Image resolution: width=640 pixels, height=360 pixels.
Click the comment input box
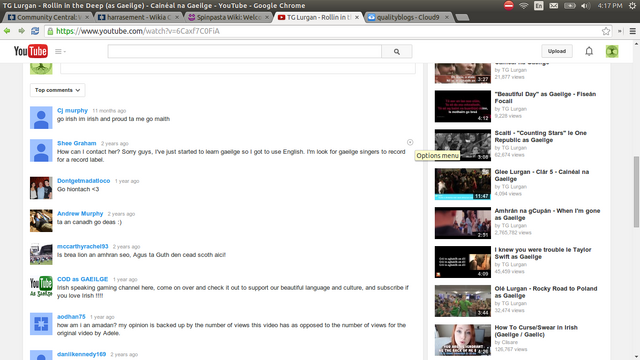238,69
